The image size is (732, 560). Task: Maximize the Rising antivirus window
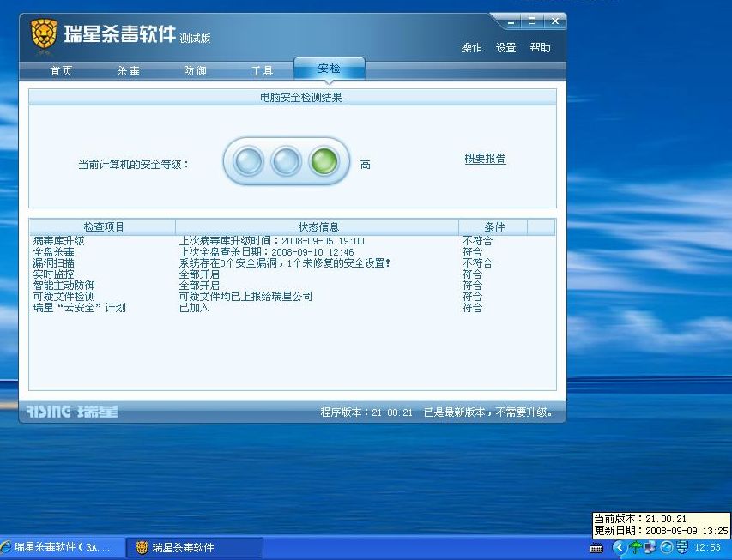tap(532, 21)
